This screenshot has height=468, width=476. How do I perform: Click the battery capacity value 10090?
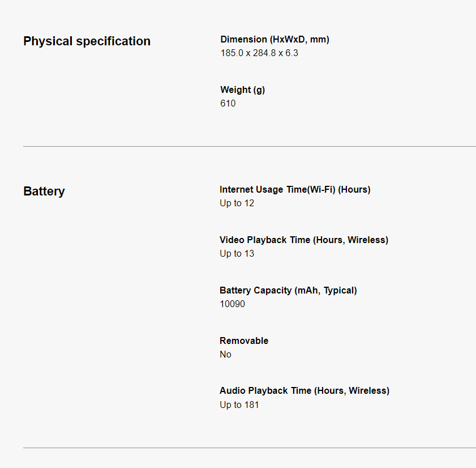tap(232, 304)
